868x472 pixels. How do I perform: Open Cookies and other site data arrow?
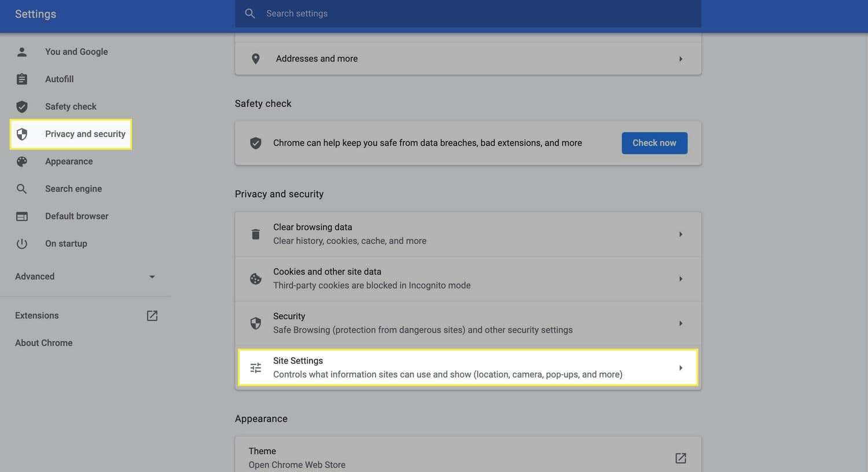(681, 279)
